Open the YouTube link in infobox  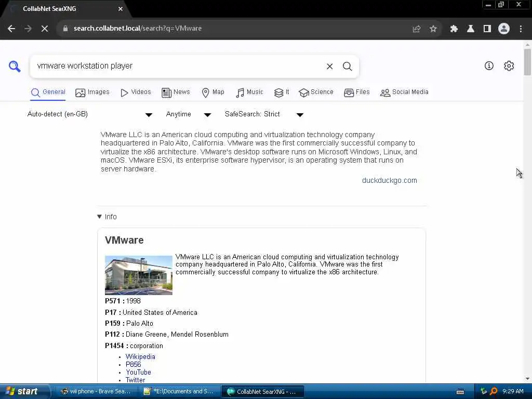138,372
